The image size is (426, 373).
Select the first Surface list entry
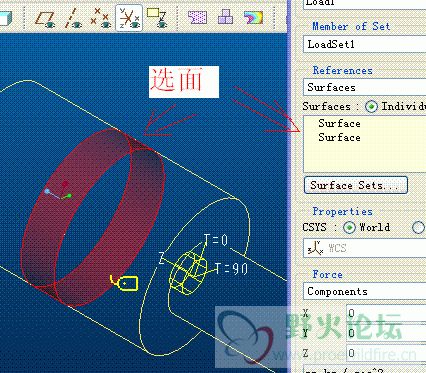(339, 123)
